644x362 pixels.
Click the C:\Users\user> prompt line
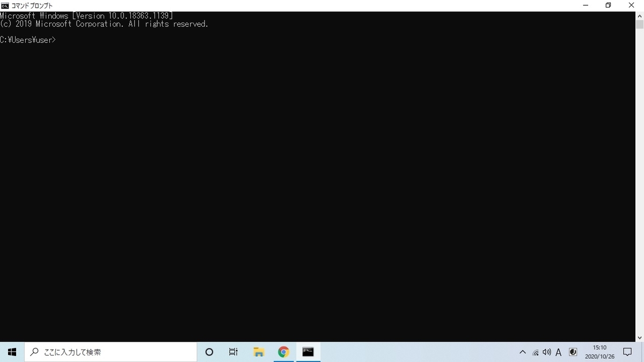click(x=28, y=40)
